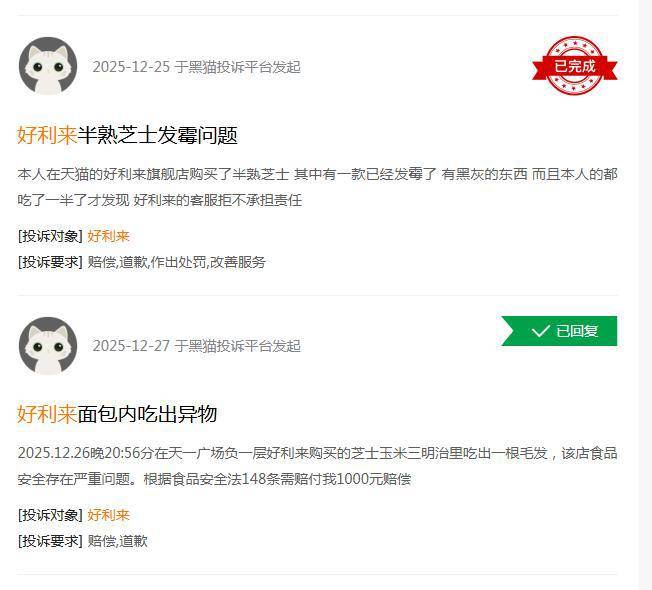Click the checkmark in the 已回复 badge
Viewport: 652px width, 590px height.
[541, 331]
